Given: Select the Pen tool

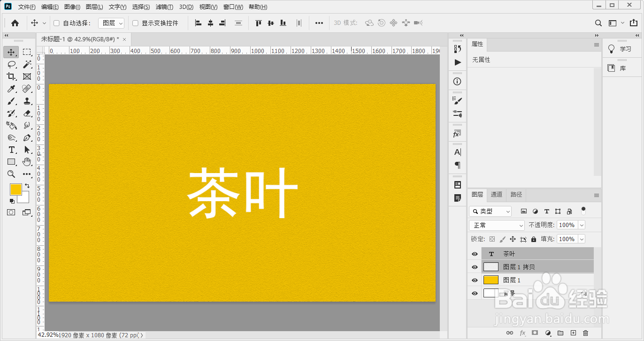Looking at the screenshot, I should (x=27, y=137).
